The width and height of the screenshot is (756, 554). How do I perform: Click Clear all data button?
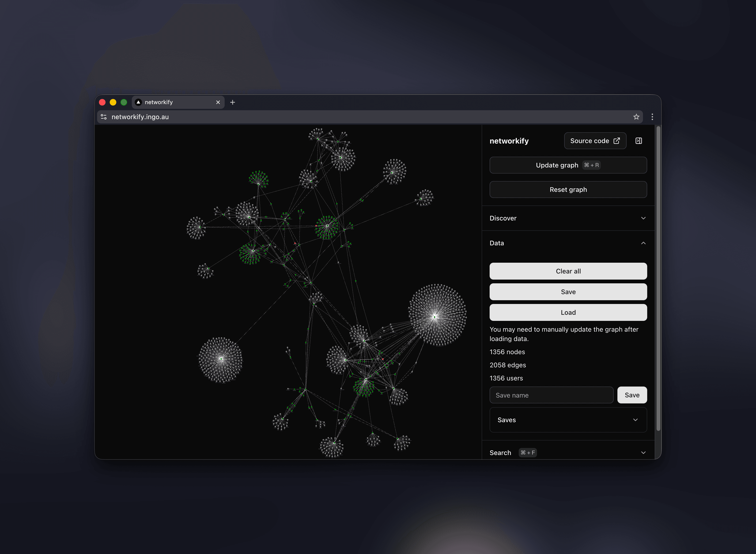[x=568, y=271]
